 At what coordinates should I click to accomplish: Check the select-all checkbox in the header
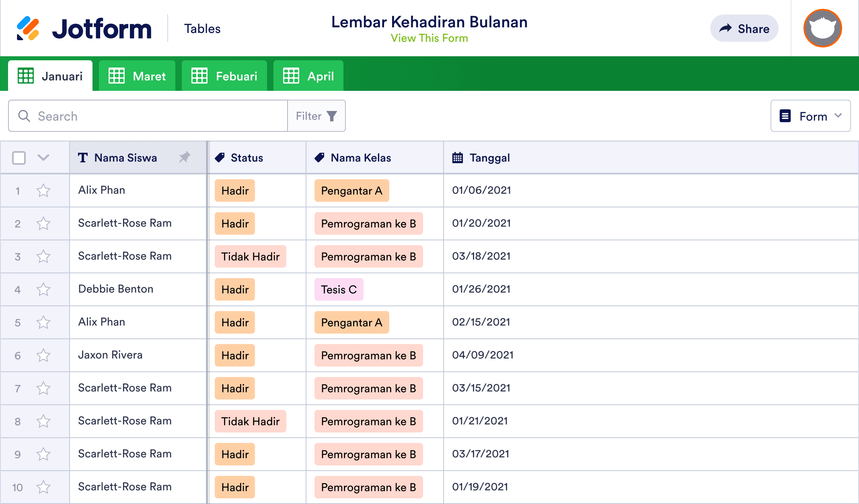(18, 158)
